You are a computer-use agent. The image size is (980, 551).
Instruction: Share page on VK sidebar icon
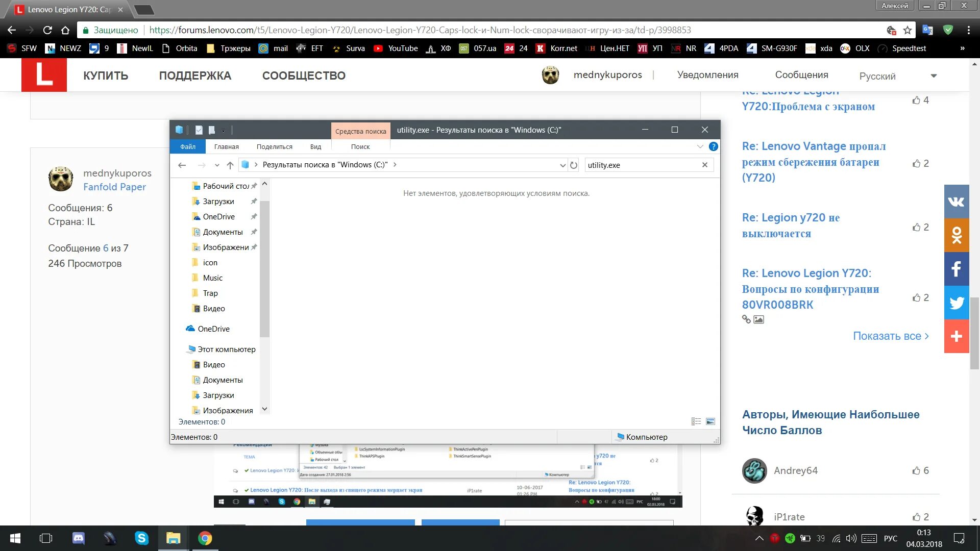(x=956, y=202)
